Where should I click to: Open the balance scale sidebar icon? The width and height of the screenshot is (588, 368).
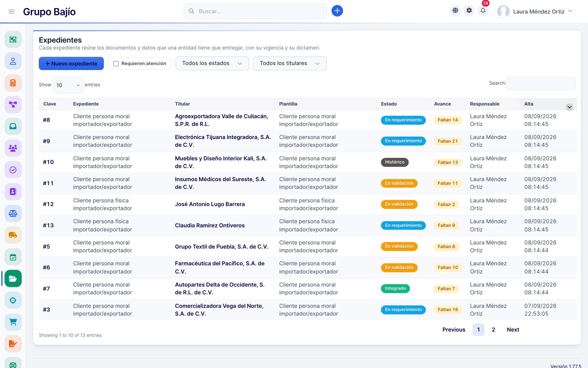[13, 213]
